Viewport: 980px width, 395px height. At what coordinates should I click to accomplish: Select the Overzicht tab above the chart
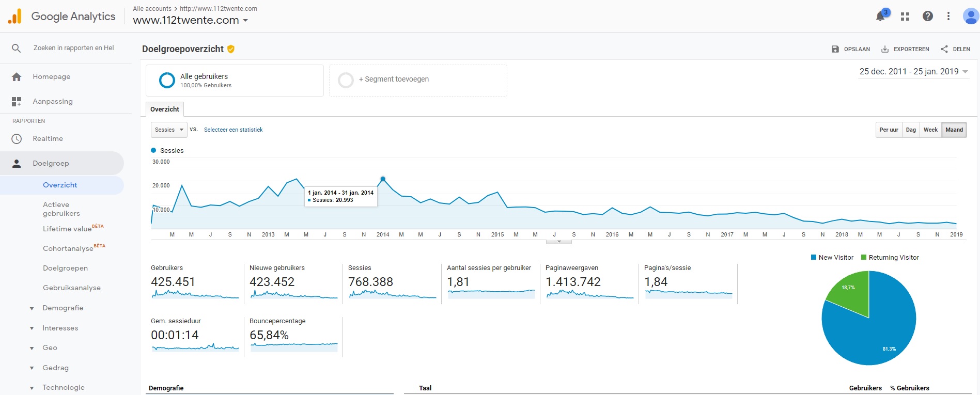click(x=165, y=109)
